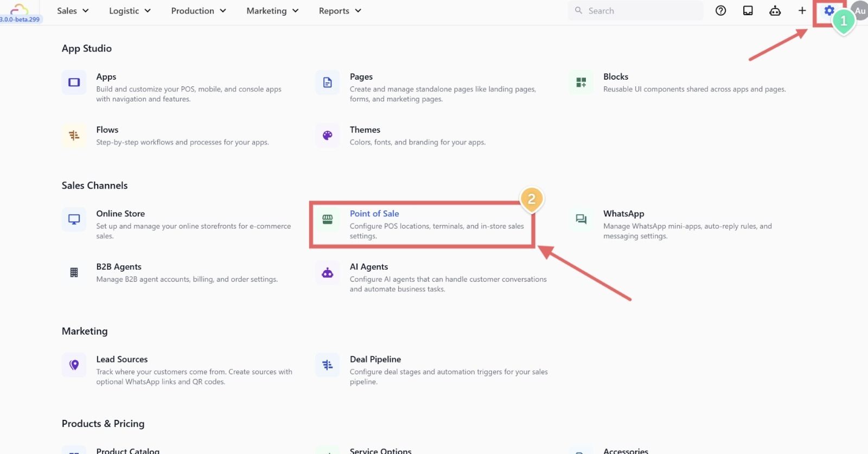Open the B2B Agents link
The image size is (868, 454).
point(119,267)
